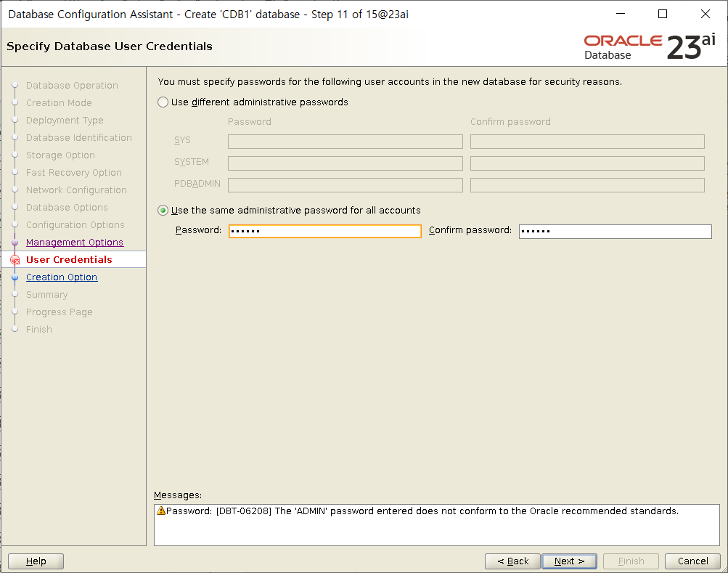Go back with the Back button
728x573 pixels.
[512, 561]
